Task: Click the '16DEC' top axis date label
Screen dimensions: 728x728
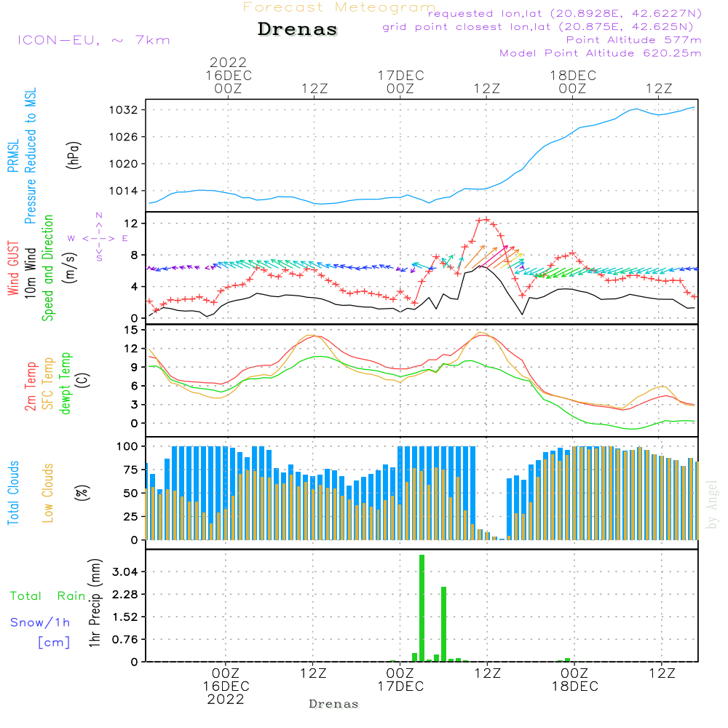Action: (x=229, y=75)
